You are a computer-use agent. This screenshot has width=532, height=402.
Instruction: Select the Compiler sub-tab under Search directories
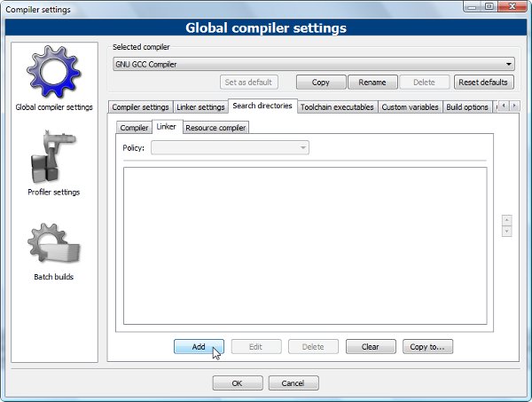134,128
